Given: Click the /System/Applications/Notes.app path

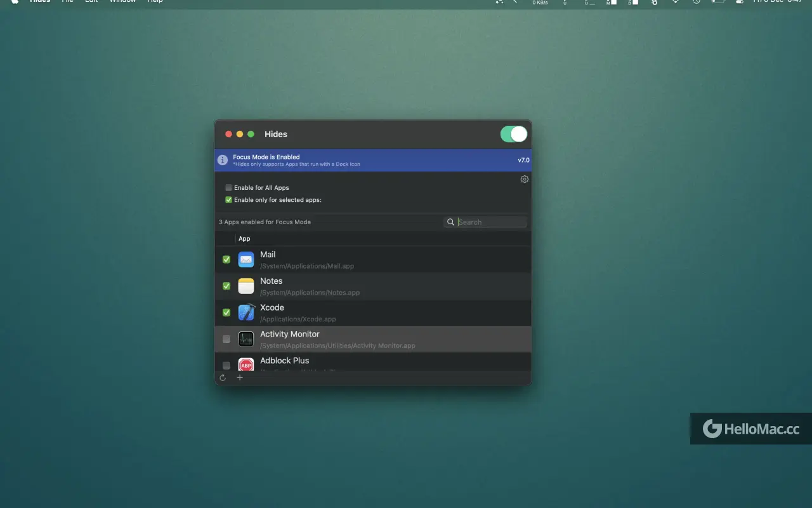Looking at the screenshot, I should click(x=310, y=293).
